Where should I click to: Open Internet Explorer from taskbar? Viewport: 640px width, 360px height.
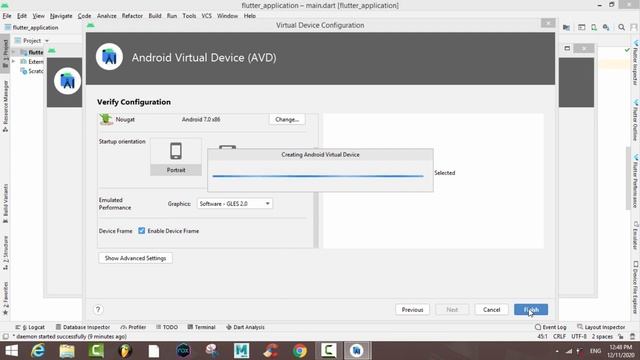(38, 351)
